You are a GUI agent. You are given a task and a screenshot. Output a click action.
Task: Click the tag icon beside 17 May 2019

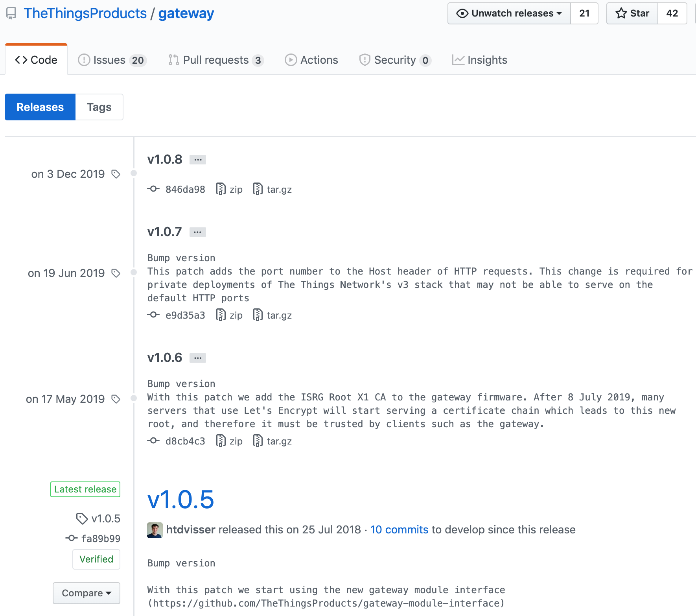116,399
